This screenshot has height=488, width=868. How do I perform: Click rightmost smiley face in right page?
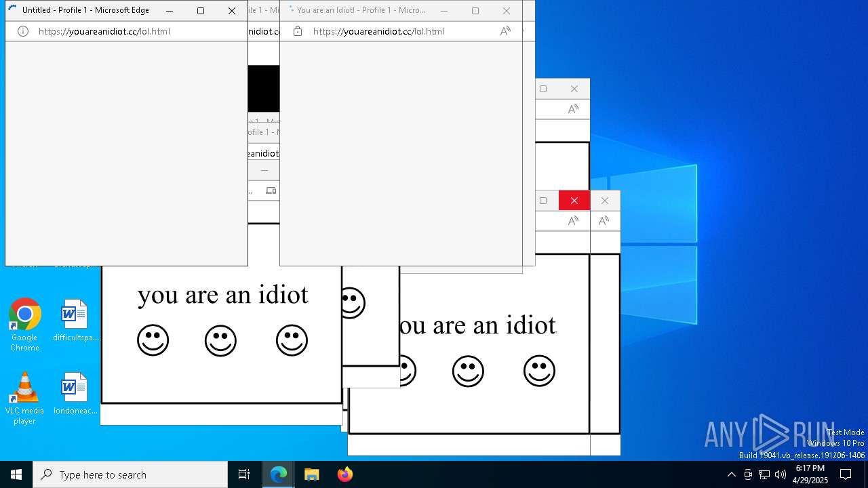(539, 371)
